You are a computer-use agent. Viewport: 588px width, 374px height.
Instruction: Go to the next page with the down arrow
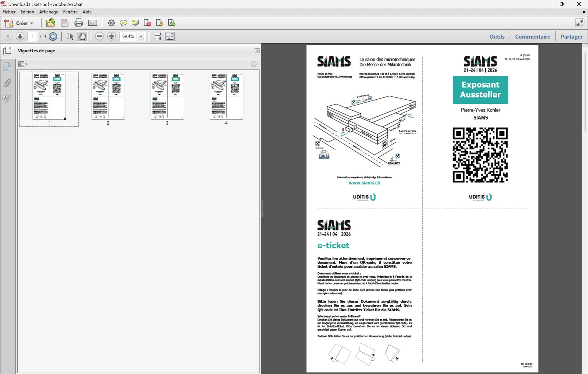click(x=20, y=36)
